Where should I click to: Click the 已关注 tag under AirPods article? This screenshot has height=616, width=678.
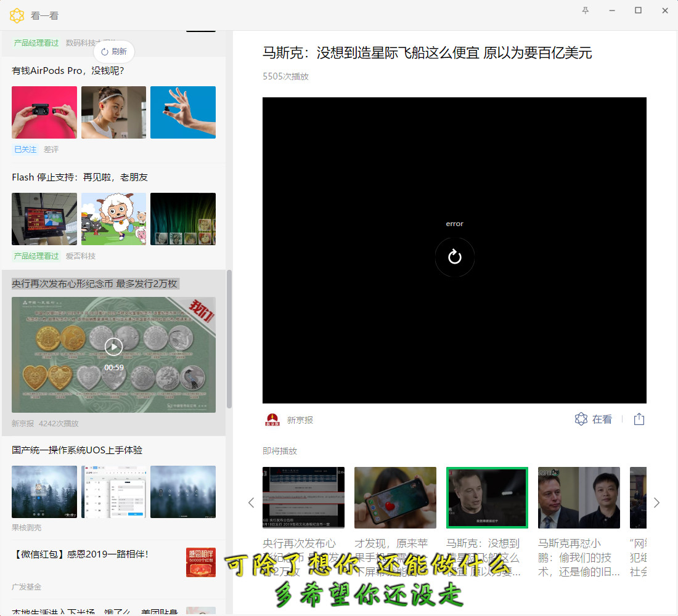(25, 150)
